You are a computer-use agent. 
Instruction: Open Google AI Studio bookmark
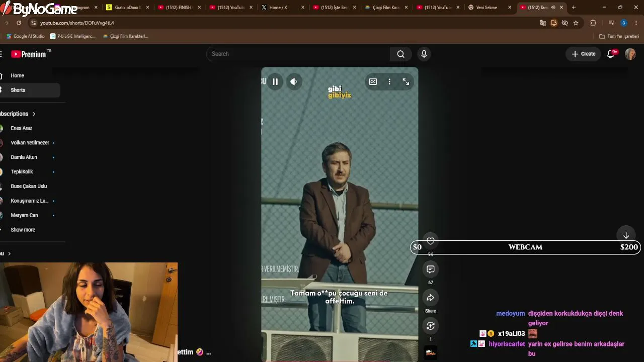(x=26, y=36)
